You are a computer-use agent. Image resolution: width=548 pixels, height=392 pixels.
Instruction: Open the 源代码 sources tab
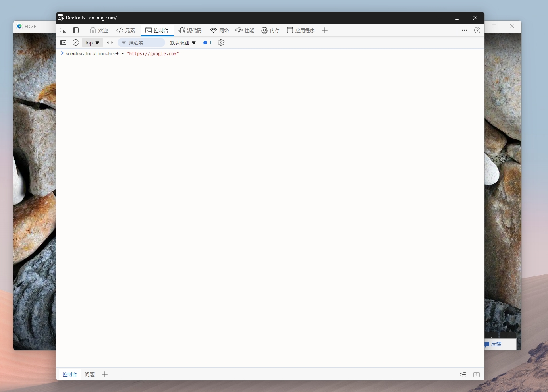[190, 30]
